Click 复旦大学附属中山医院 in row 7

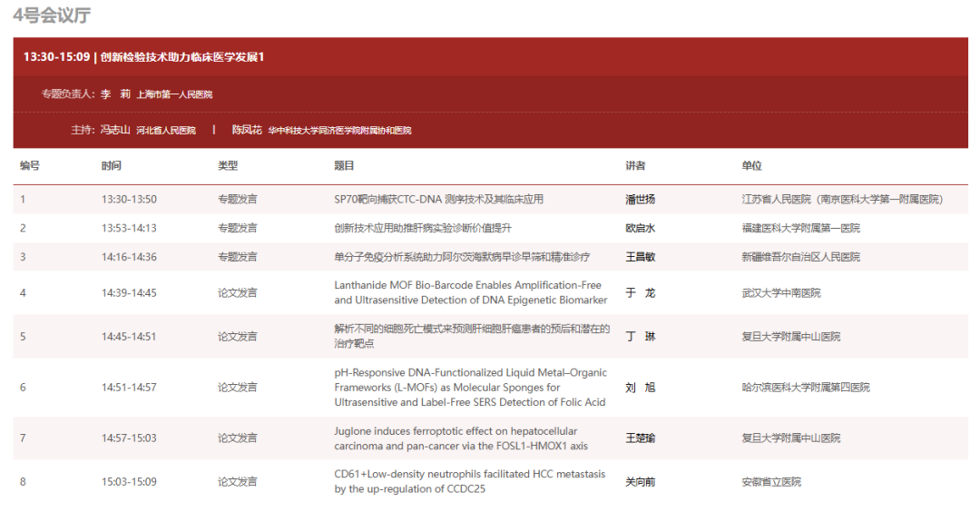point(791,438)
